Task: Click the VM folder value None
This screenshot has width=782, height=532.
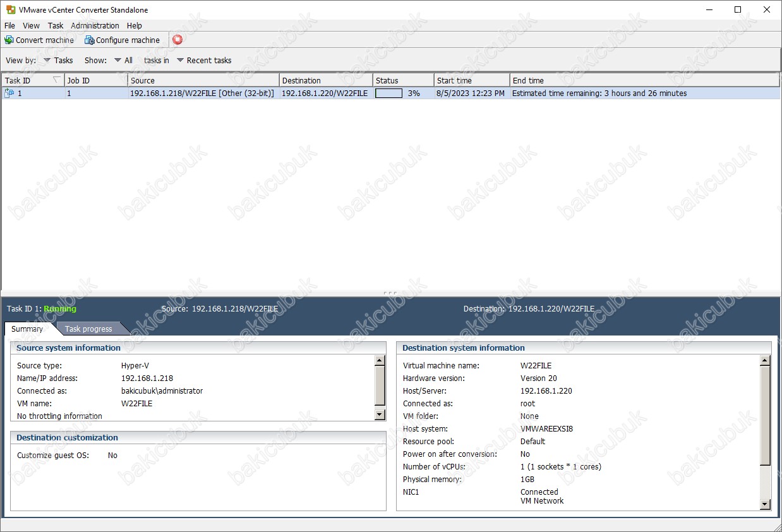Action: tap(529, 416)
